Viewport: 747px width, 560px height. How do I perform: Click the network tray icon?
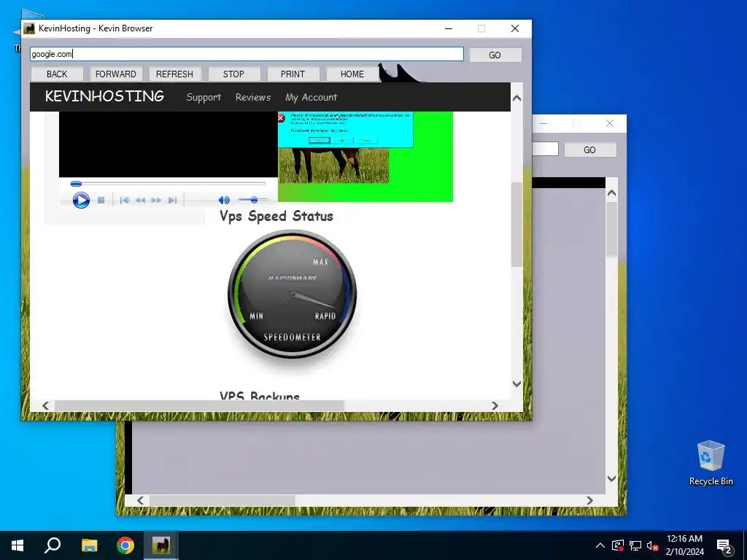coord(635,545)
